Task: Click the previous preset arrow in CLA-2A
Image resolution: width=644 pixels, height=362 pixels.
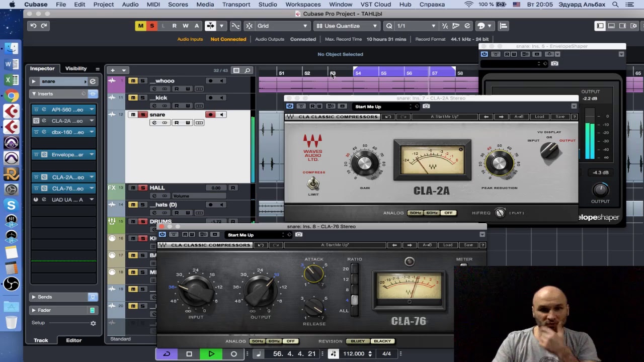Action: tap(486, 117)
